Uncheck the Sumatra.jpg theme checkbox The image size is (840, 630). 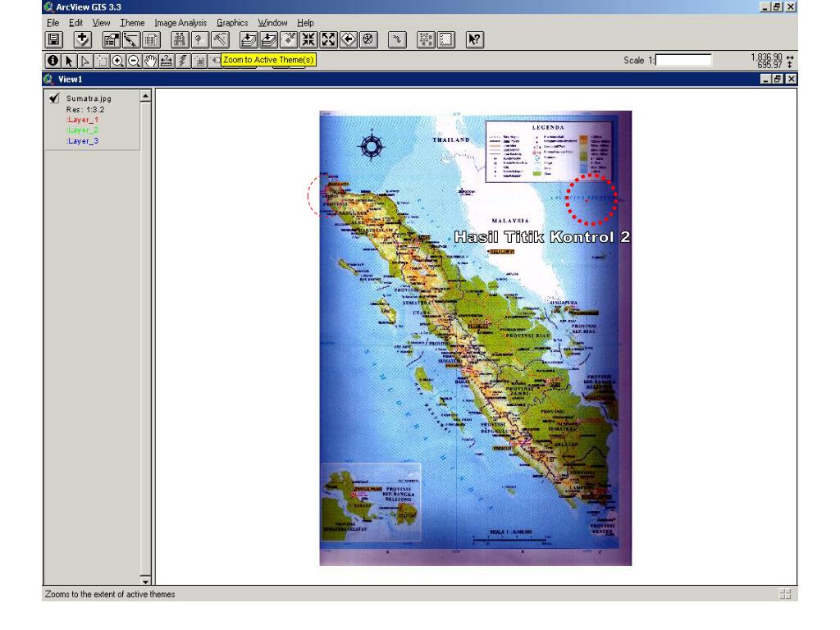(x=54, y=98)
